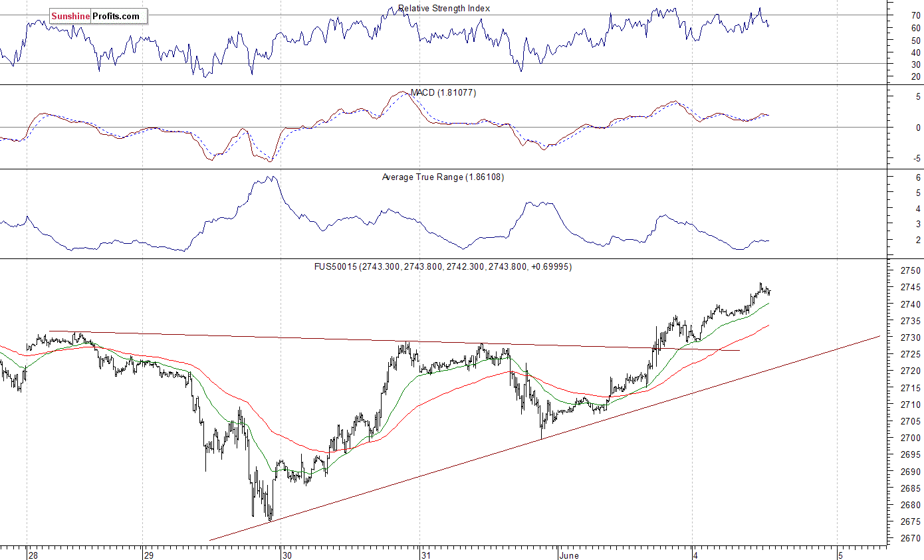Viewport: 924px width, 560px height.
Task: Click the 2730 price axis label
Action: (x=910, y=338)
